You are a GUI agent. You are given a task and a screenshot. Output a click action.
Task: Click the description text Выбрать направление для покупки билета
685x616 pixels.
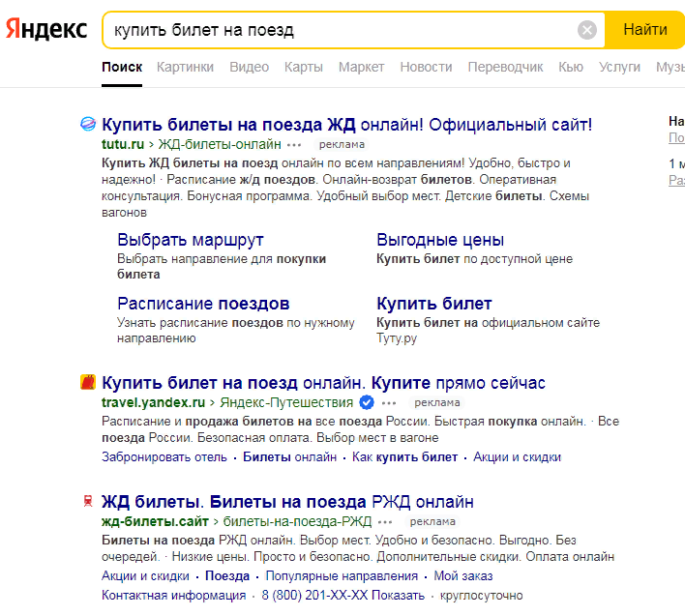(x=222, y=266)
